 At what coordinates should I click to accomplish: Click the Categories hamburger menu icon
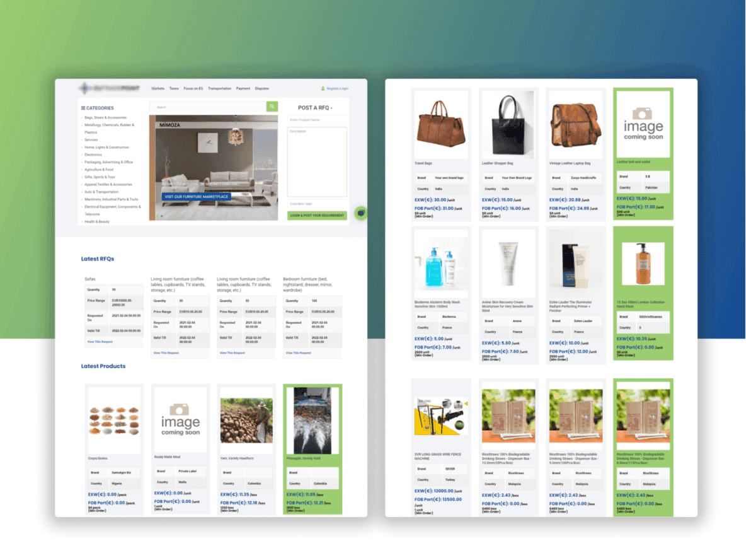tap(83, 108)
